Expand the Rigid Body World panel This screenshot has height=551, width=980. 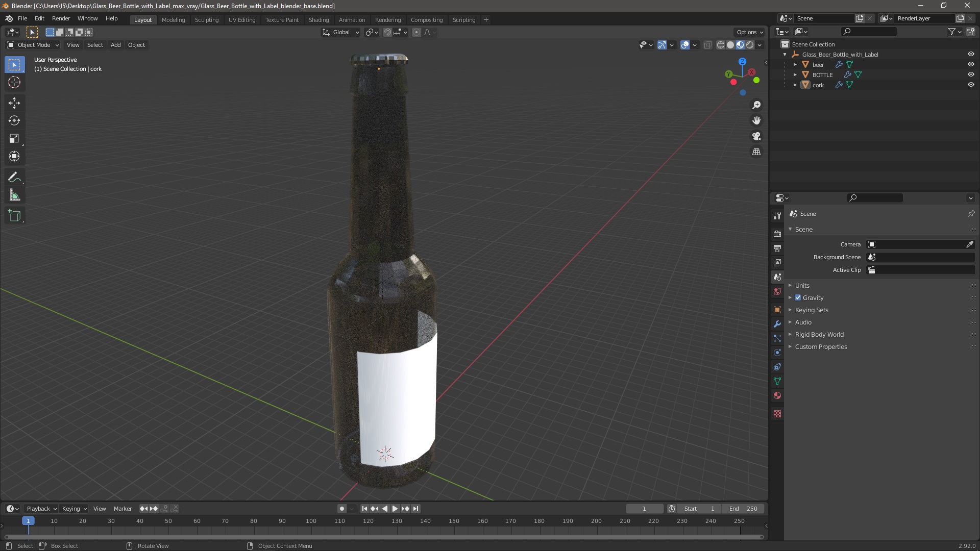pyautogui.click(x=819, y=334)
